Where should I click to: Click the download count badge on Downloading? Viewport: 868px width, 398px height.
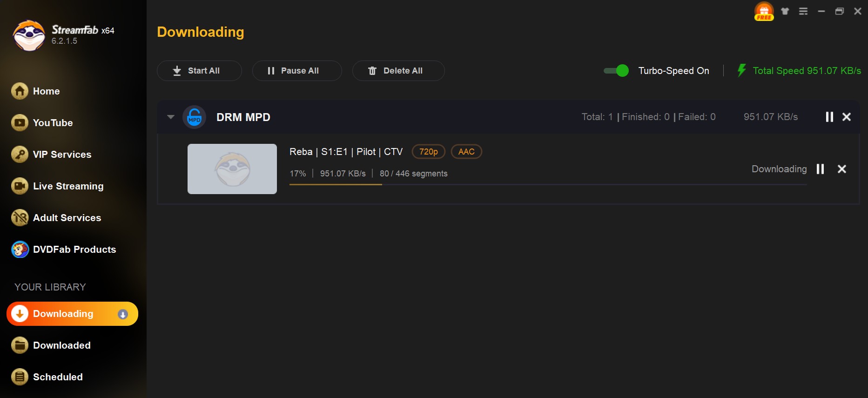tap(123, 314)
